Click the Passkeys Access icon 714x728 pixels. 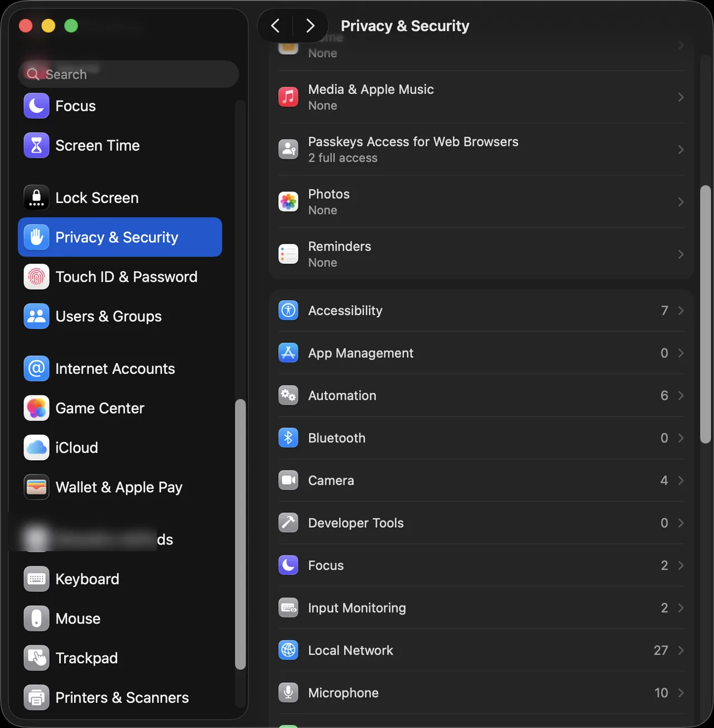[x=288, y=150]
